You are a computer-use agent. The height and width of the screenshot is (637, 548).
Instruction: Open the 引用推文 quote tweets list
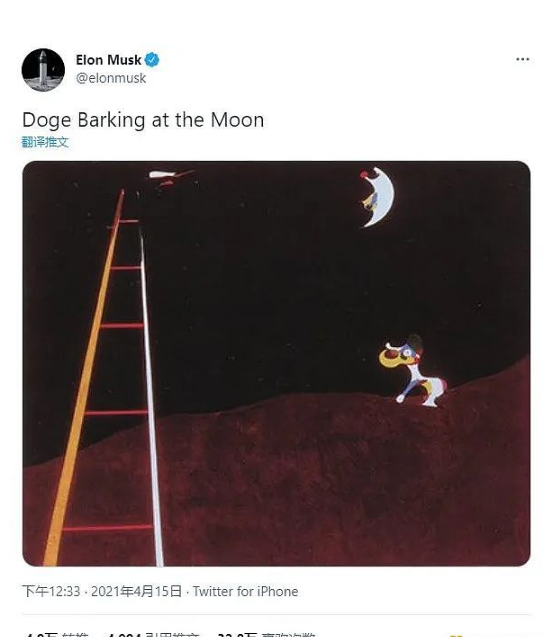tap(154, 634)
